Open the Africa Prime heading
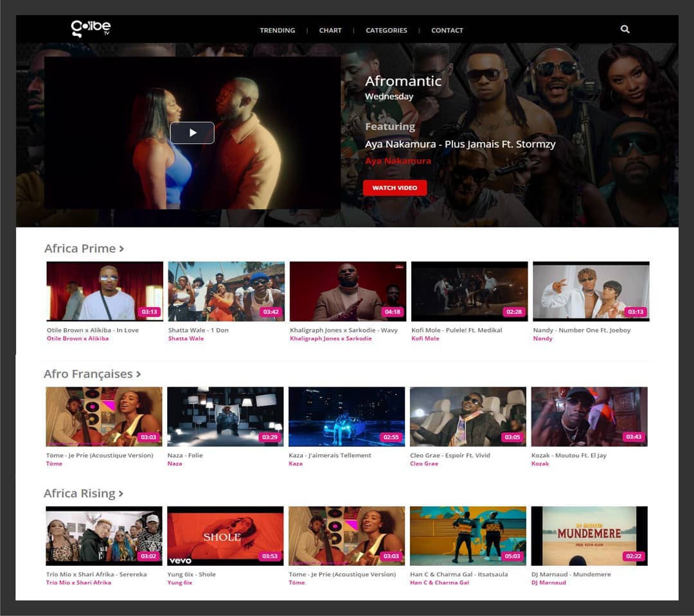The width and height of the screenshot is (694, 616). (80, 248)
